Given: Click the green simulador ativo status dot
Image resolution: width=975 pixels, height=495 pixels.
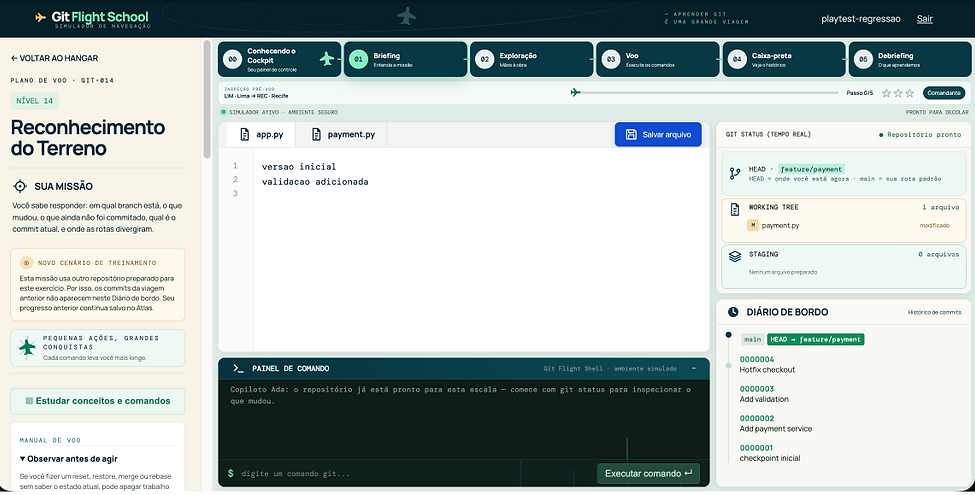Looking at the screenshot, I should [224, 112].
